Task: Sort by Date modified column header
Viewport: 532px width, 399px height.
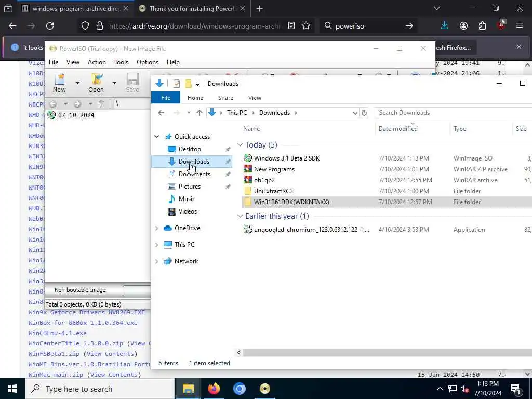Action: (x=398, y=129)
